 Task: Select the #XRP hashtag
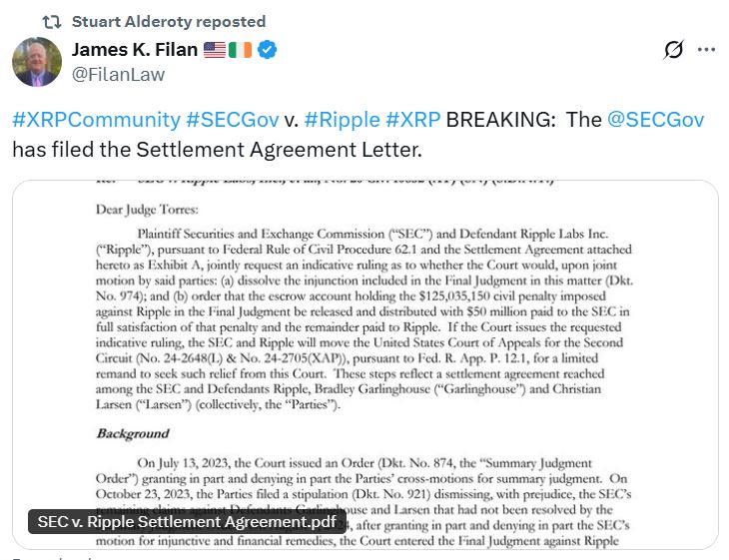point(413,121)
